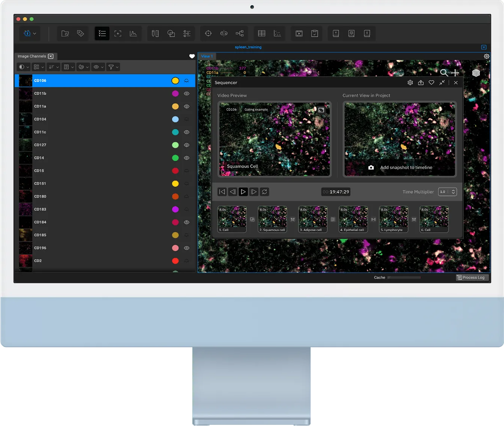504x426 pixels.
Task: Open the color palette dropdown in channels panel
Action: 83,67
